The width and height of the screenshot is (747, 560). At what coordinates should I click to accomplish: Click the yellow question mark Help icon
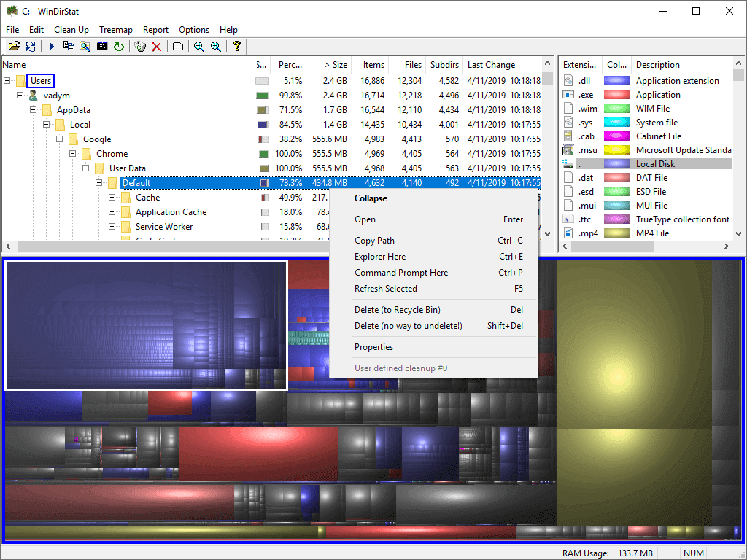pyautogui.click(x=237, y=46)
